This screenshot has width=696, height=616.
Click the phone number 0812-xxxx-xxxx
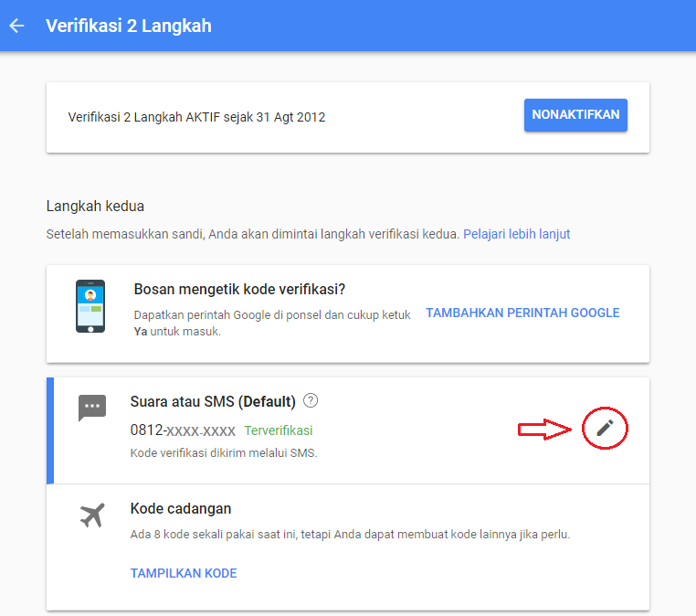pyautogui.click(x=183, y=430)
